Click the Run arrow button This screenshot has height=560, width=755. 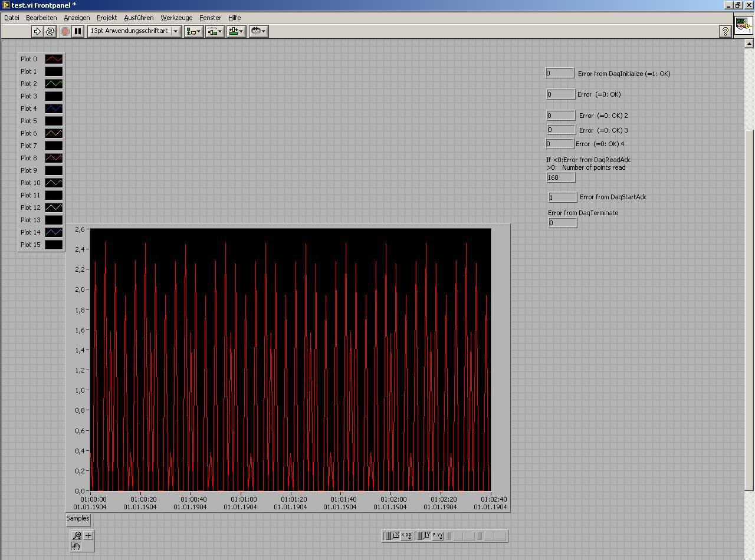[37, 31]
